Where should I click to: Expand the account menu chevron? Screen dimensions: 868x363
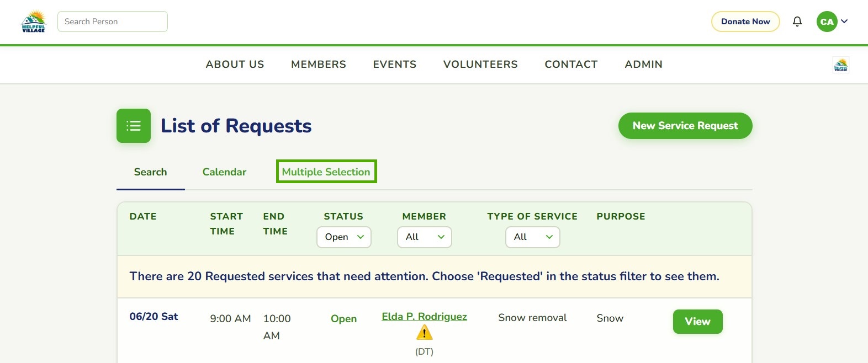[x=844, y=22]
